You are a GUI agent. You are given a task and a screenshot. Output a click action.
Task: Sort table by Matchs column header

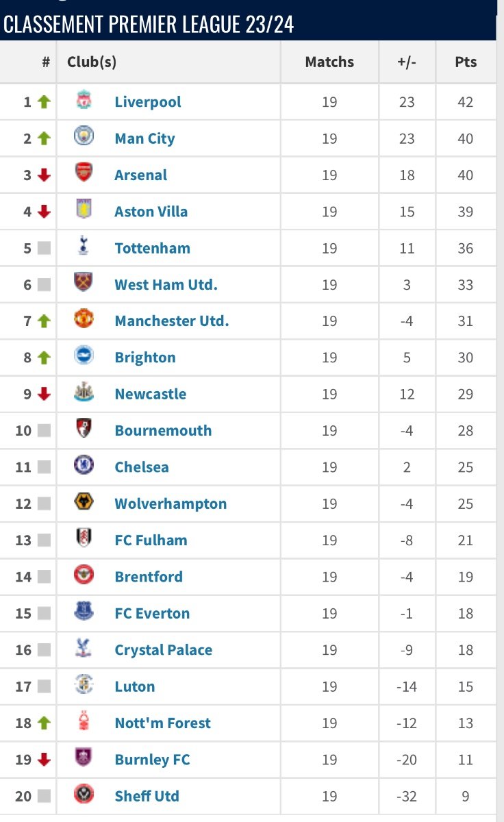pos(329,62)
